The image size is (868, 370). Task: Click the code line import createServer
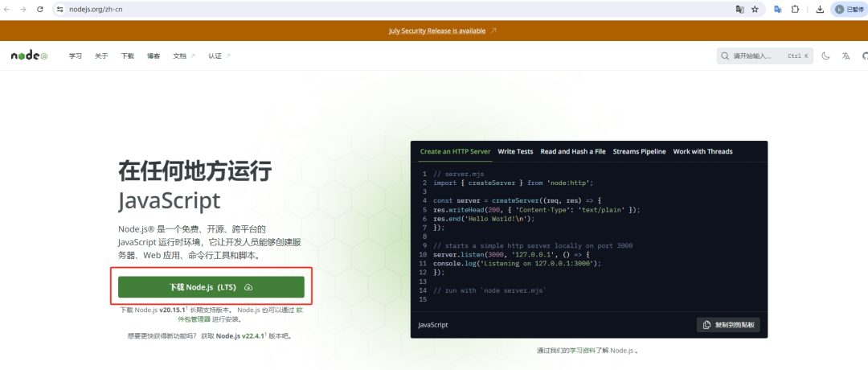point(513,183)
